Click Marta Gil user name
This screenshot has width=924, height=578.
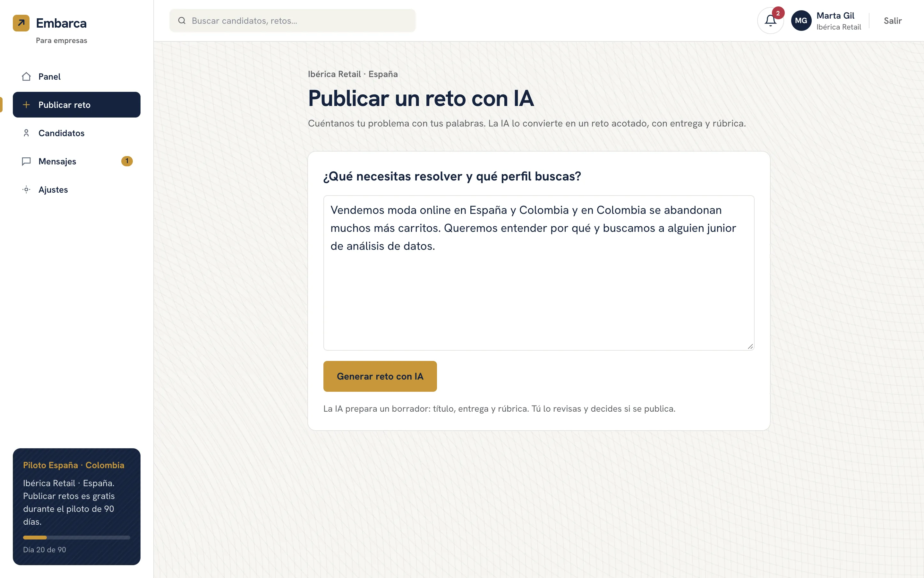click(835, 16)
